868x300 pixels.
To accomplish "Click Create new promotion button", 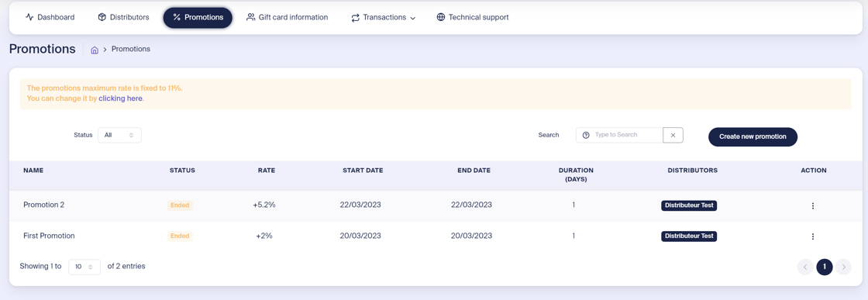I will click(x=753, y=136).
